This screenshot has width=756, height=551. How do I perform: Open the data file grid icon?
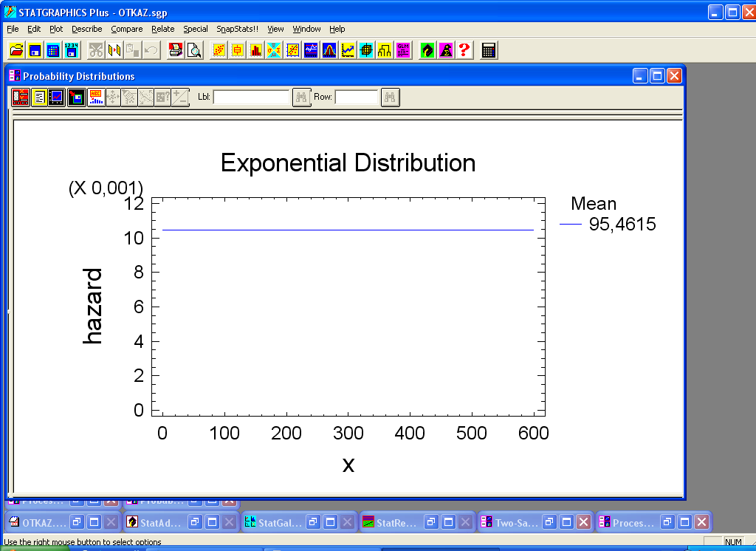point(53,50)
